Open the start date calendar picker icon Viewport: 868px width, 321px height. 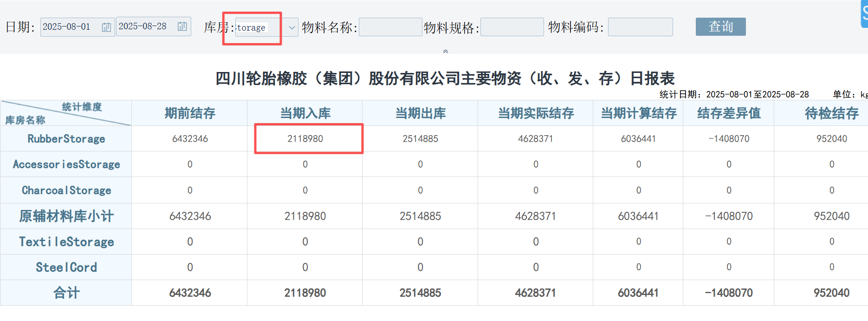click(x=106, y=27)
